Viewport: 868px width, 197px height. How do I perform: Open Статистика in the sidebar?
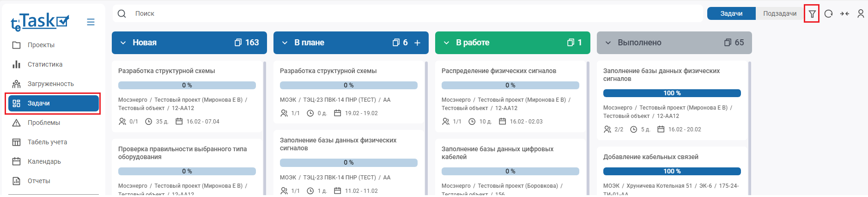(x=45, y=64)
